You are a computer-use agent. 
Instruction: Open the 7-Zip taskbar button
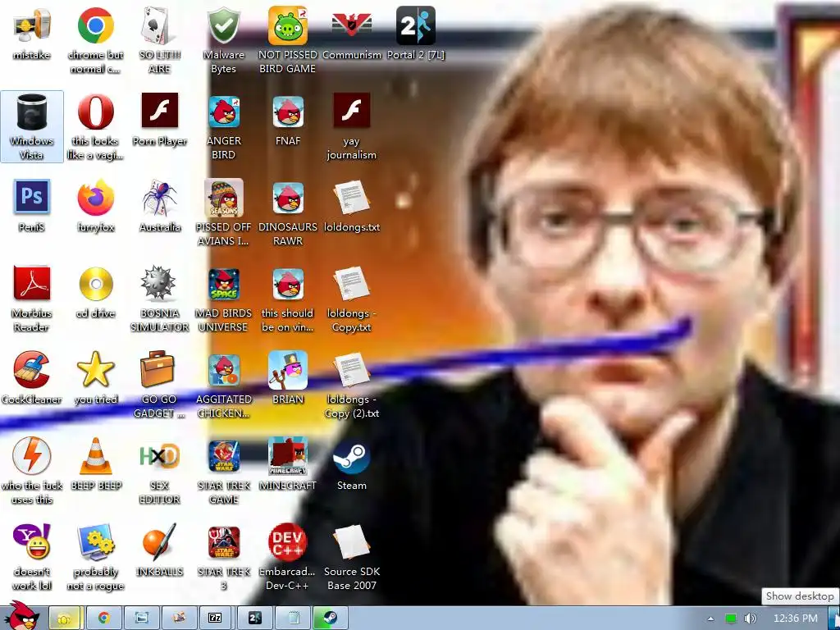[x=215, y=619]
